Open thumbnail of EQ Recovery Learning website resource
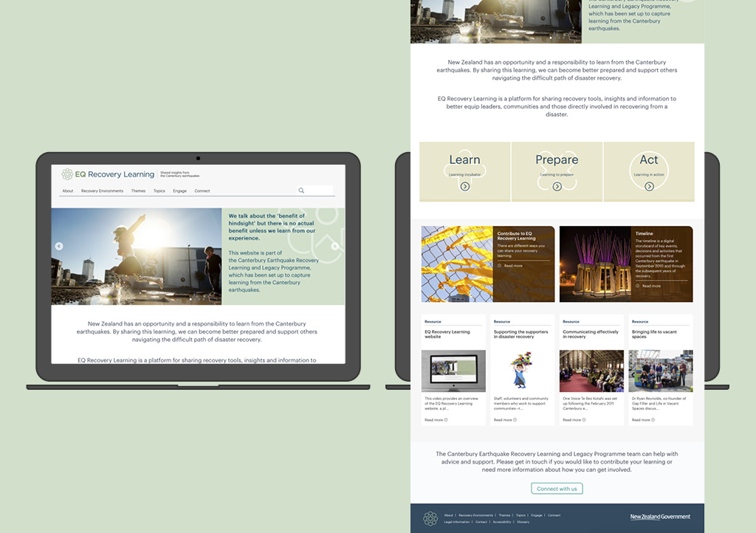 453,371
